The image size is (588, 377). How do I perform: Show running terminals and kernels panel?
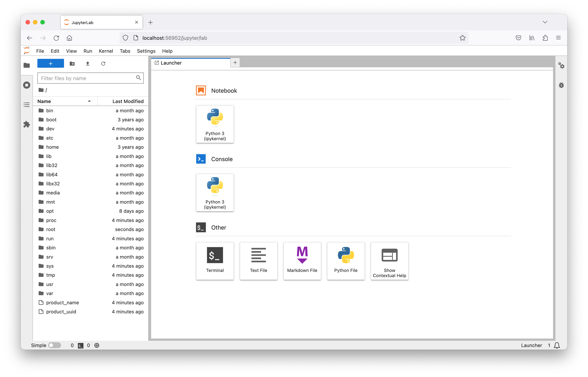click(x=27, y=85)
